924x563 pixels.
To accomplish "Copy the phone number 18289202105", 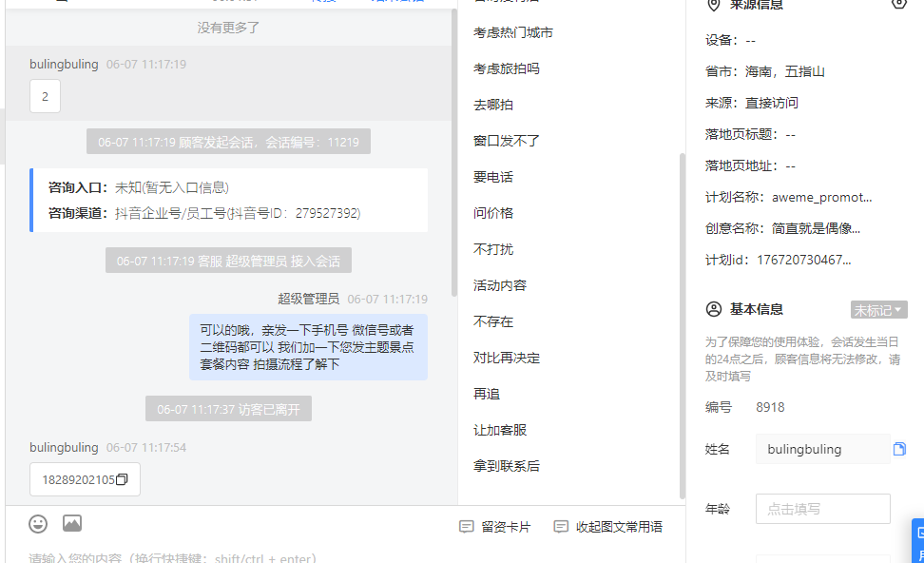I will (122, 480).
